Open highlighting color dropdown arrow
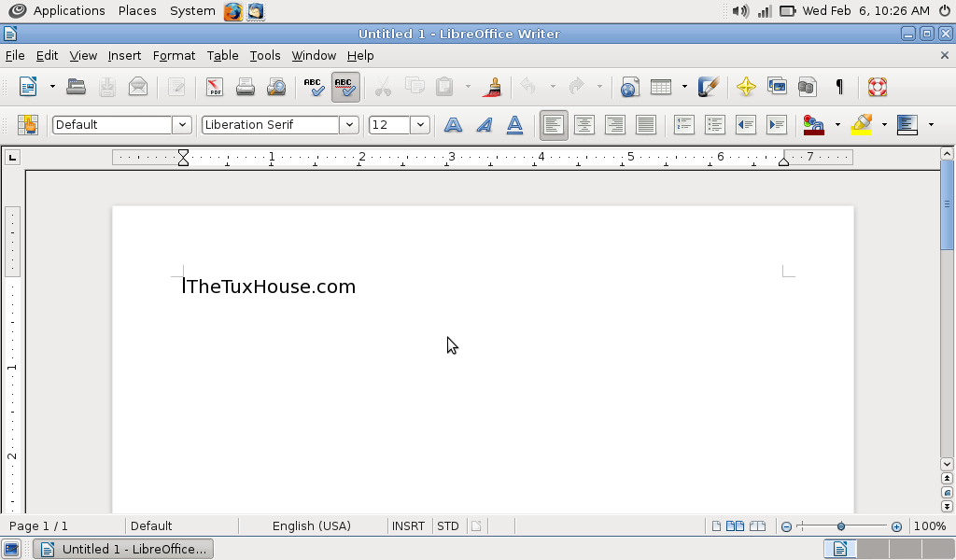This screenshot has height=560, width=956. [884, 125]
